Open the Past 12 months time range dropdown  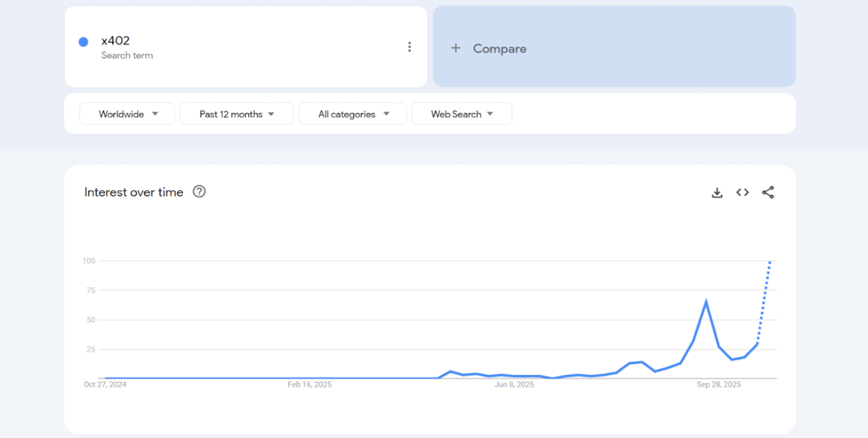point(237,114)
